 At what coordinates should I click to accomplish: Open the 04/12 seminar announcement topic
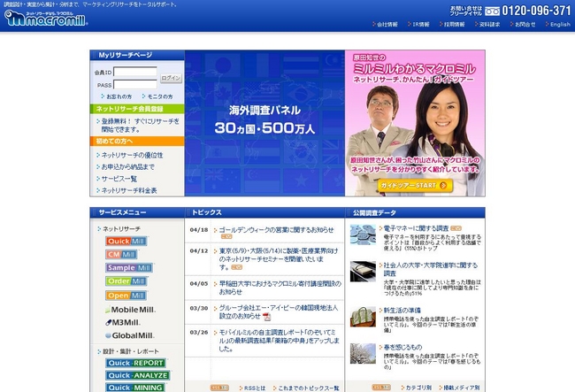[x=279, y=259]
